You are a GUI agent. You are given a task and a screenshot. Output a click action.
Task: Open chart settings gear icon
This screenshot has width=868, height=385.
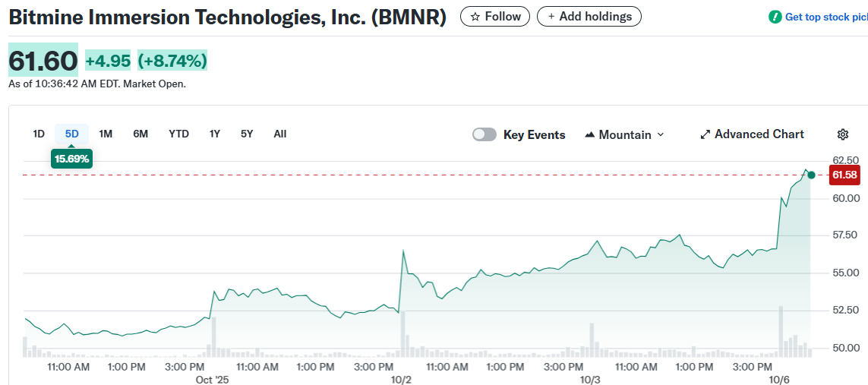pos(842,134)
